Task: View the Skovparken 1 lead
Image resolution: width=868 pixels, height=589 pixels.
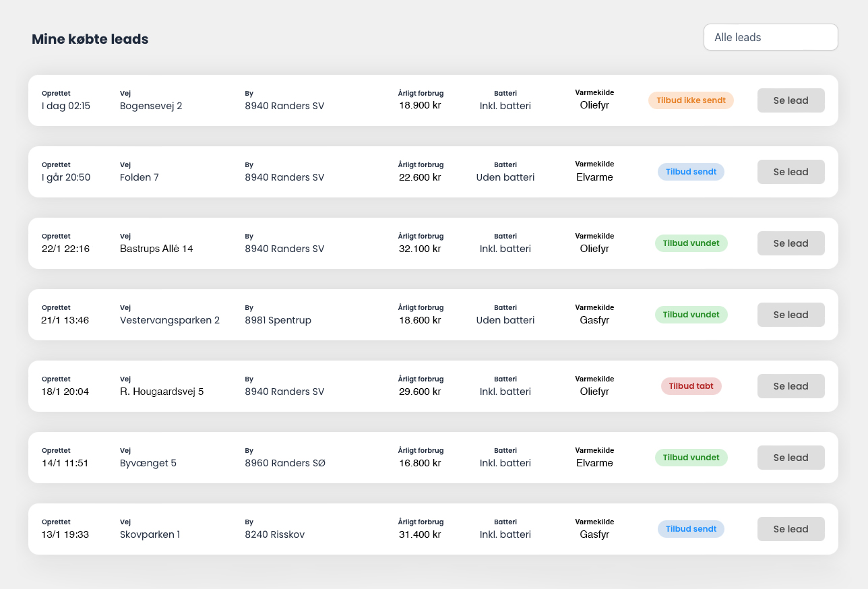Action: point(790,529)
